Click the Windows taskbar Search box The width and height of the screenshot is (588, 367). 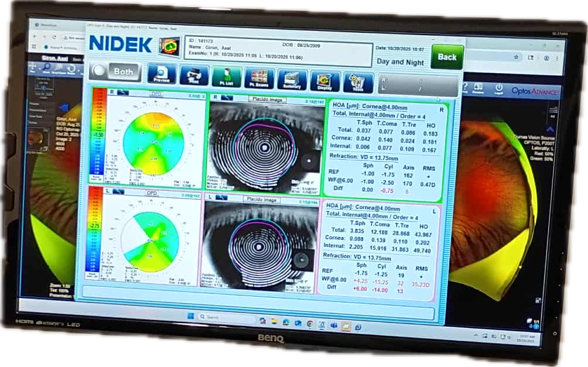point(227,318)
